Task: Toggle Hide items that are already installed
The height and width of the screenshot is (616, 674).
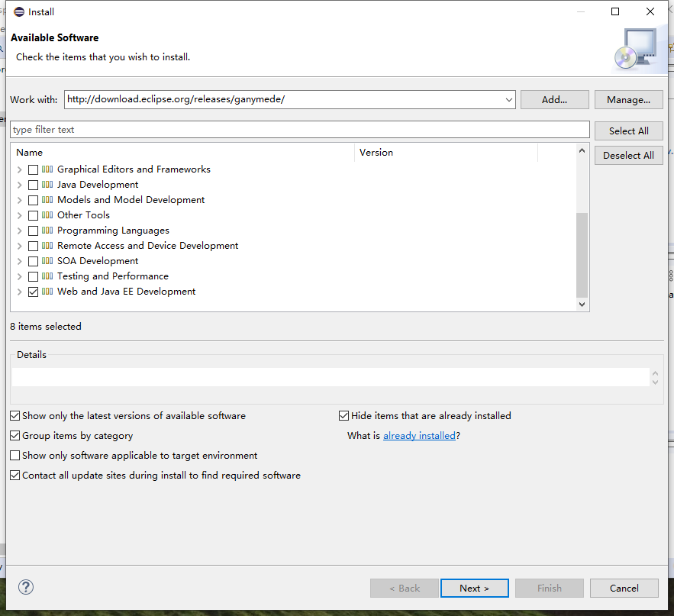Action: point(344,416)
